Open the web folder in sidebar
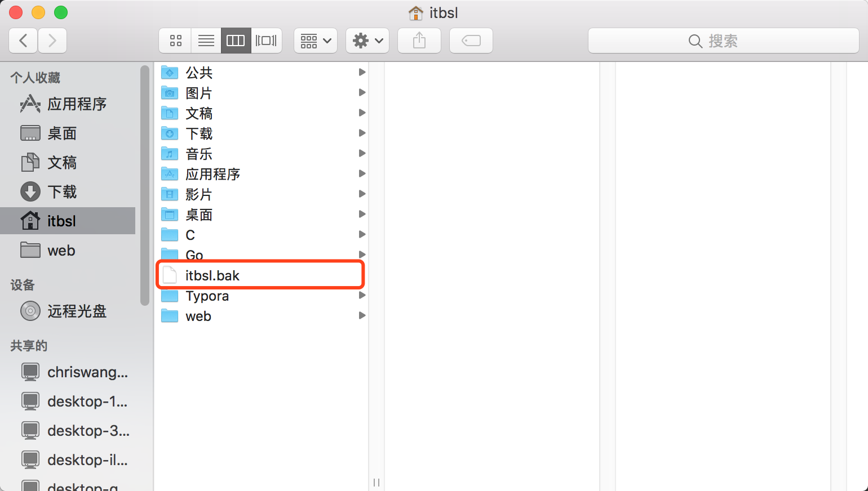This screenshot has height=491, width=868. coord(61,251)
